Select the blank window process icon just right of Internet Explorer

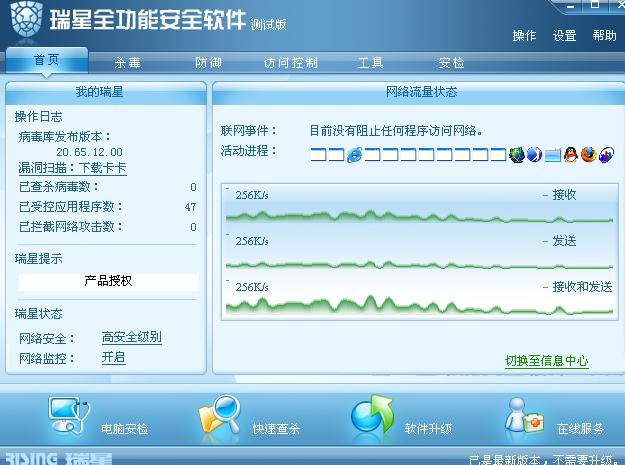point(372,155)
